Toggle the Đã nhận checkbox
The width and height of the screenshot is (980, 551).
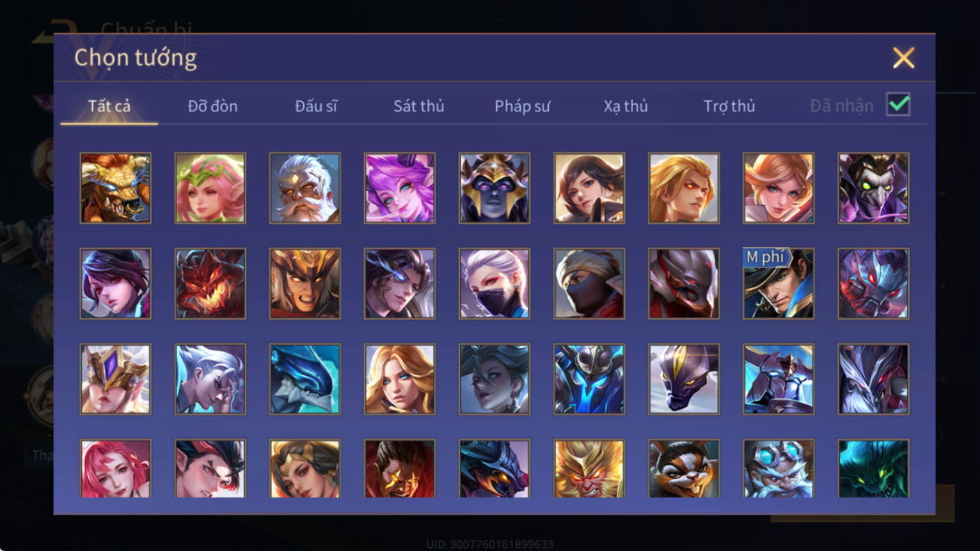[x=898, y=104]
